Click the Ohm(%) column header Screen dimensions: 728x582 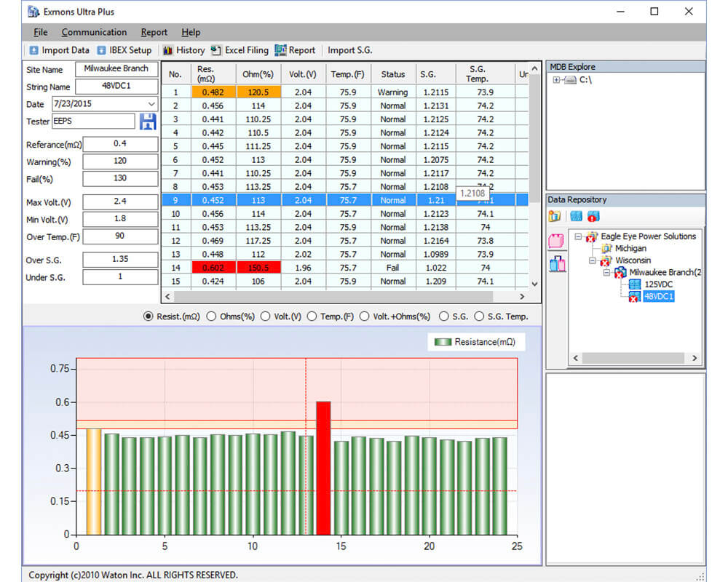(258, 73)
